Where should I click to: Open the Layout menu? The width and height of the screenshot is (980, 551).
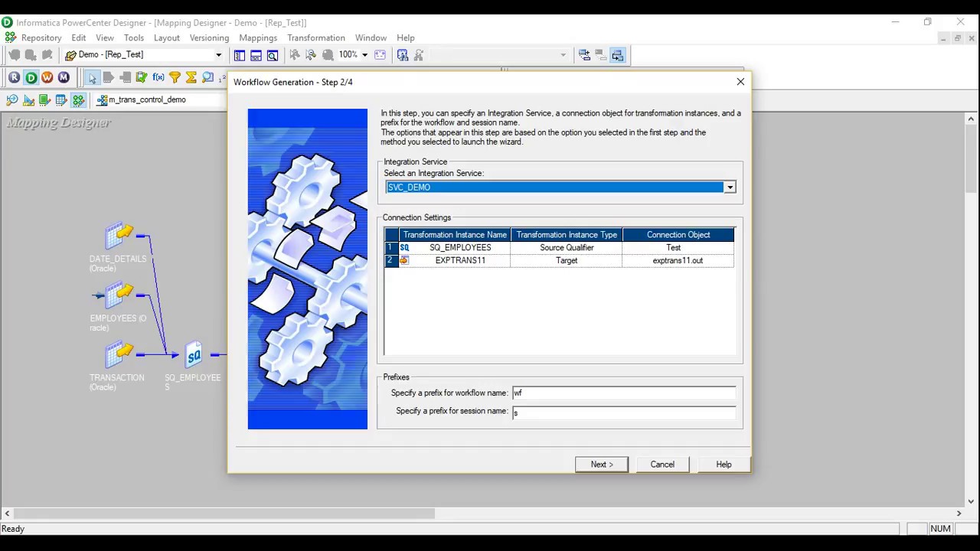pyautogui.click(x=167, y=37)
